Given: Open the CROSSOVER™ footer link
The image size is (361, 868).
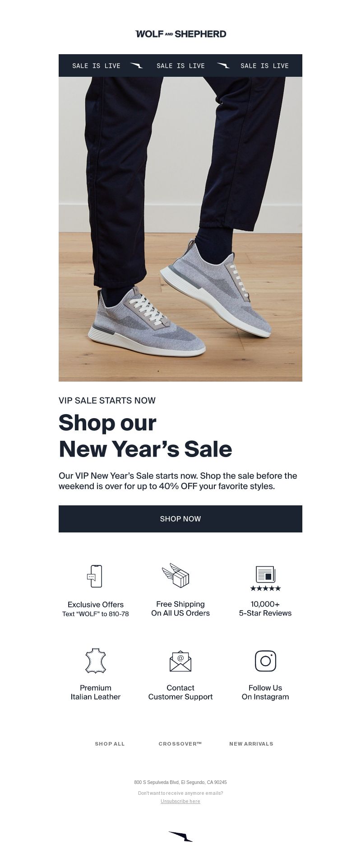Looking at the screenshot, I should 180,744.
